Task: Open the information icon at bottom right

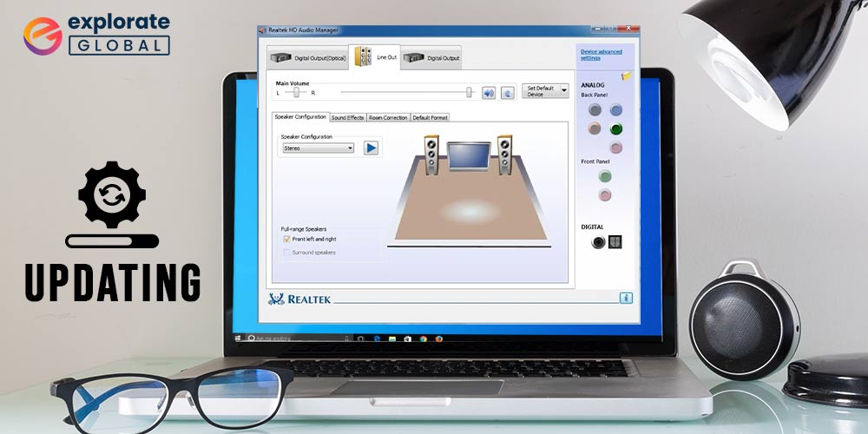Action: (x=626, y=298)
